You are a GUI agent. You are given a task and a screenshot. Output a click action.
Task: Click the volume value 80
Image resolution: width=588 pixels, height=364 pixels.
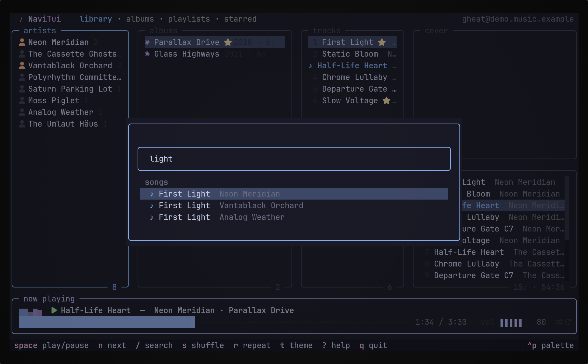541,322
